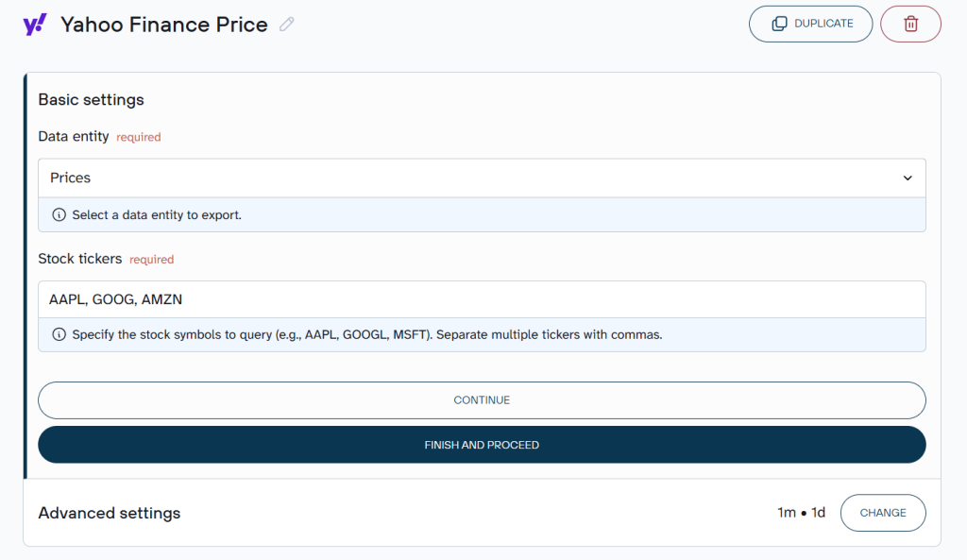
Task: Click the 1m • 1d interval label
Action: [799, 512]
